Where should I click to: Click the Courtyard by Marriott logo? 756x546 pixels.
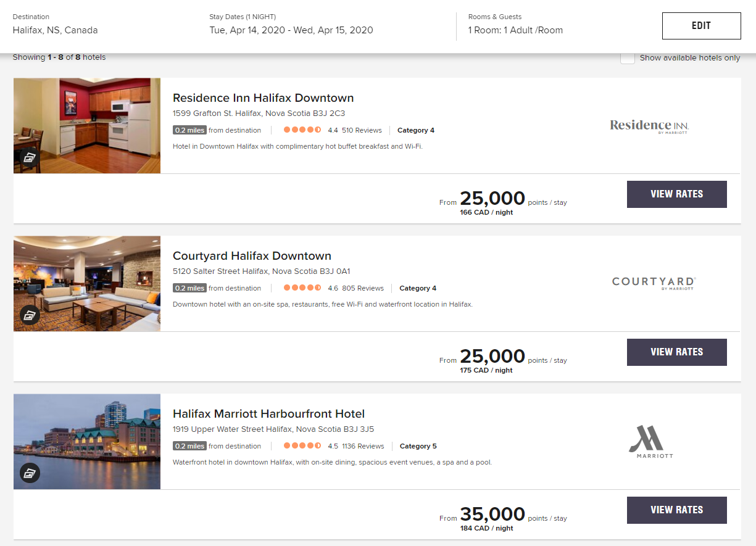pyautogui.click(x=654, y=283)
